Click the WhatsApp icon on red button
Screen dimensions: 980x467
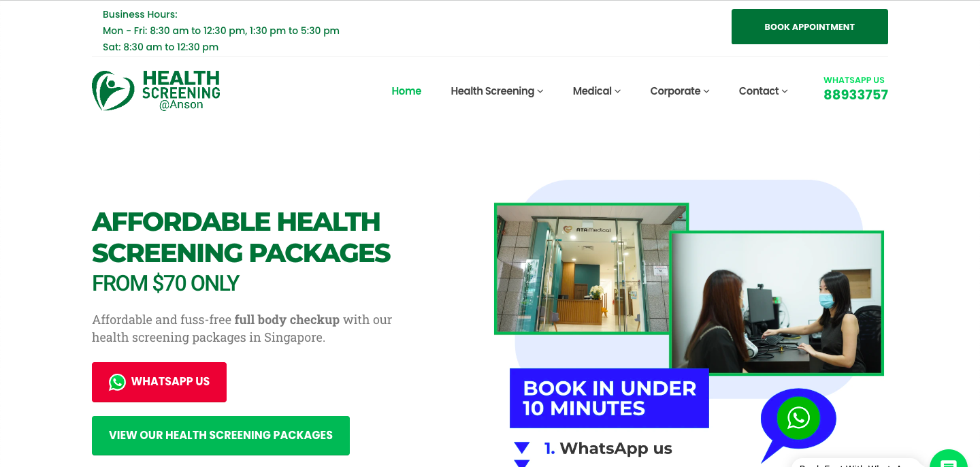117,382
